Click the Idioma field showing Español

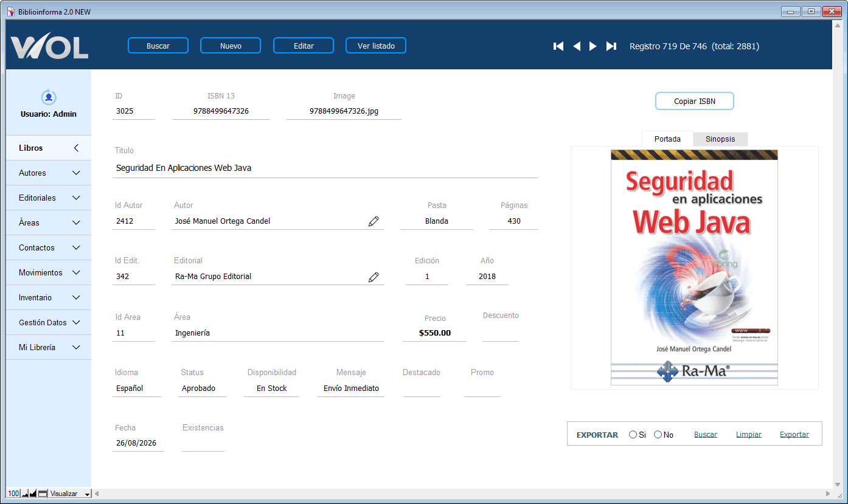point(137,388)
